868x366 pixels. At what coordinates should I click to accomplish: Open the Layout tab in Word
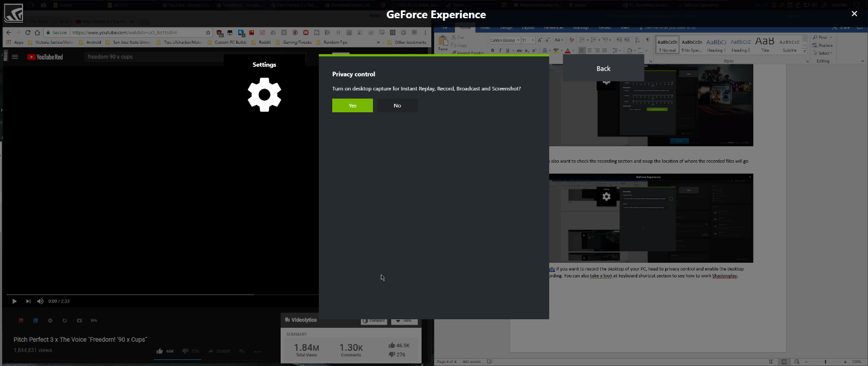coord(528,27)
